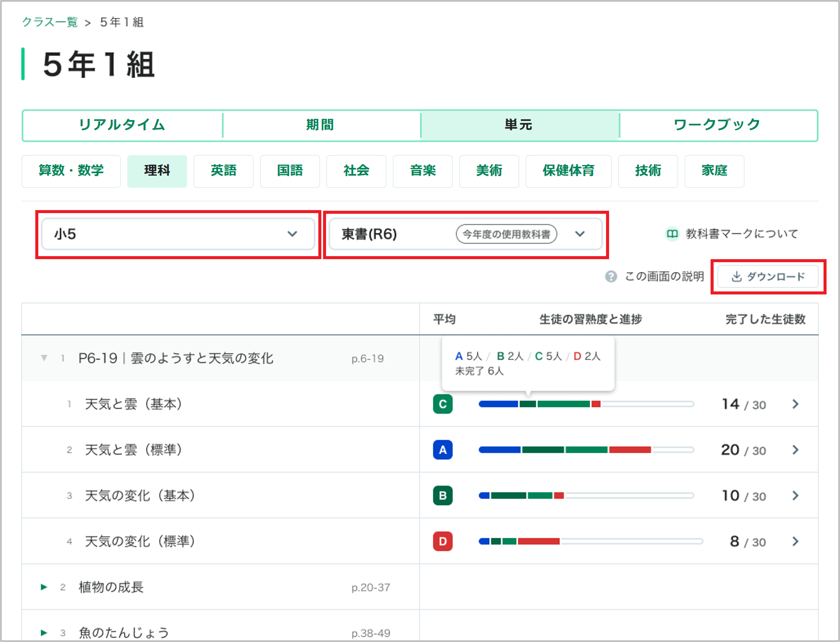840x642 pixels.
Task: Collapse the 雲のようすと天気の変化 unit
Action: tap(44, 358)
